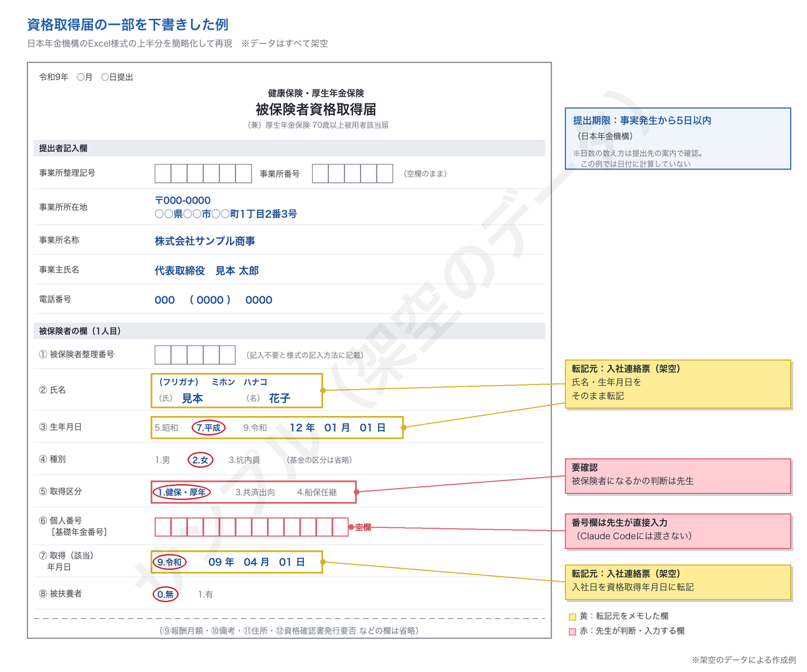Select the 5.昭和 era option for 生年月日
Screen dimensions: 807x672
(x=166, y=427)
